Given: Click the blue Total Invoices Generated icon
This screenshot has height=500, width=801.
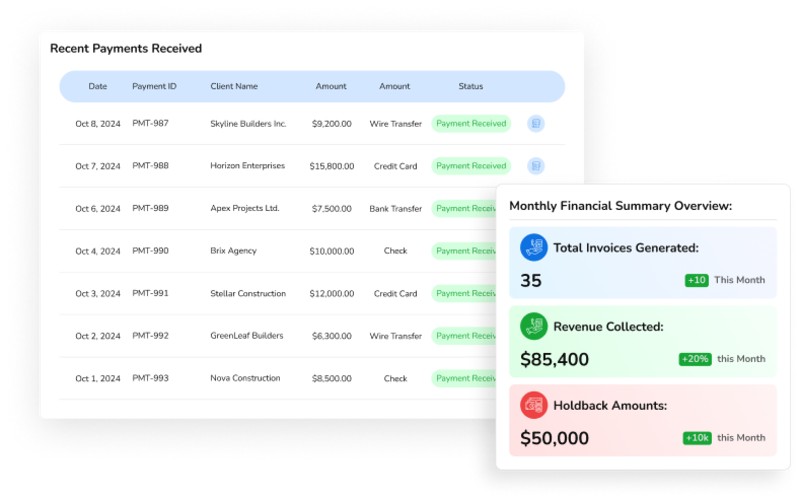Looking at the screenshot, I should [x=534, y=248].
